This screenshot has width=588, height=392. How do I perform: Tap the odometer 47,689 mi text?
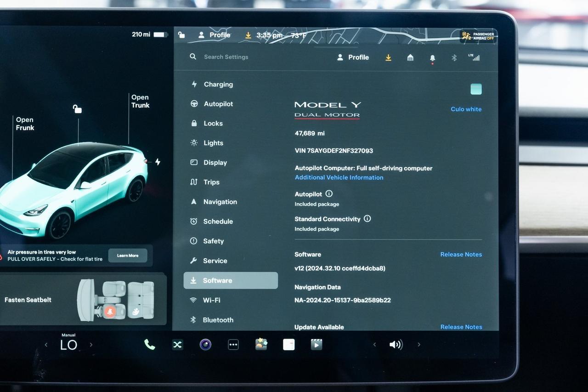pyautogui.click(x=310, y=133)
